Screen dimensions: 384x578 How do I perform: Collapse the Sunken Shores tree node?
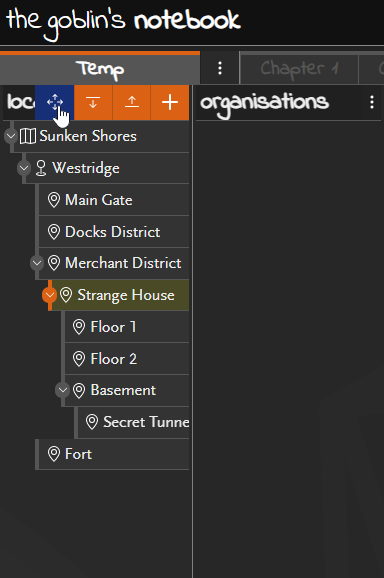click(11, 136)
